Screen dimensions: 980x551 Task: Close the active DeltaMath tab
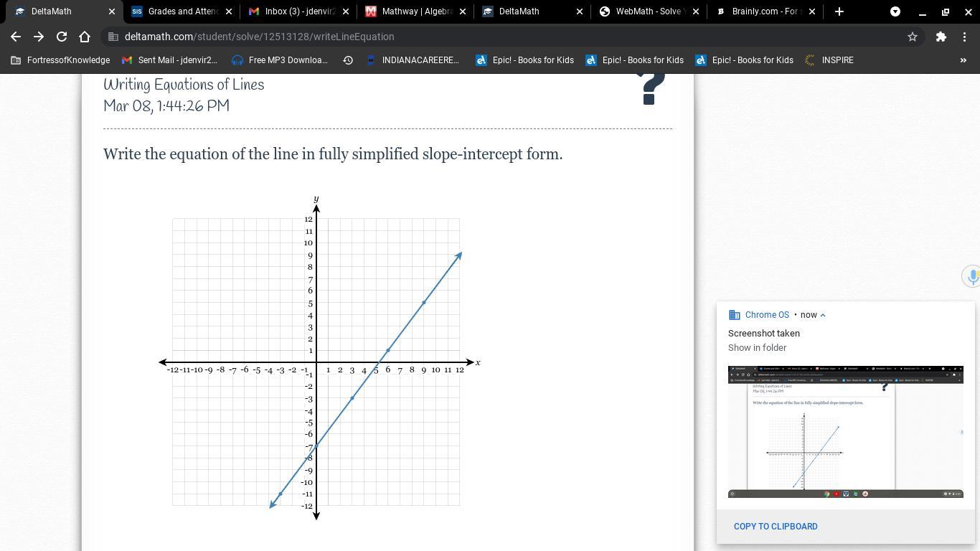click(x=112, y=11)
